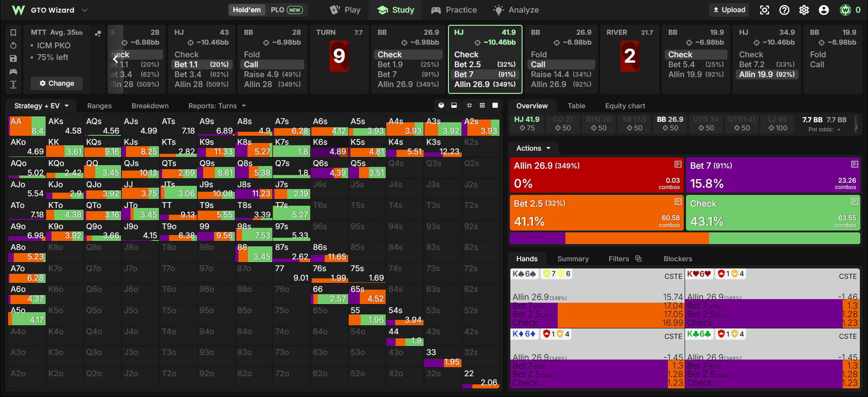Click the hexagon view icon above matrix

tap(441, 106)
